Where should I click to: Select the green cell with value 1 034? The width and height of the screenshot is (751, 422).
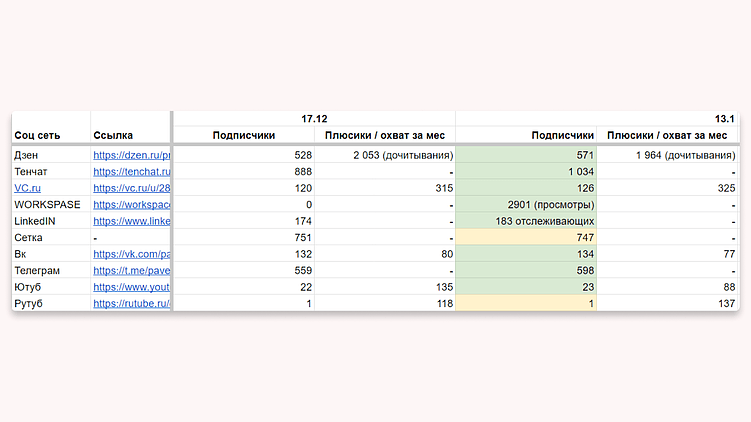526,172
